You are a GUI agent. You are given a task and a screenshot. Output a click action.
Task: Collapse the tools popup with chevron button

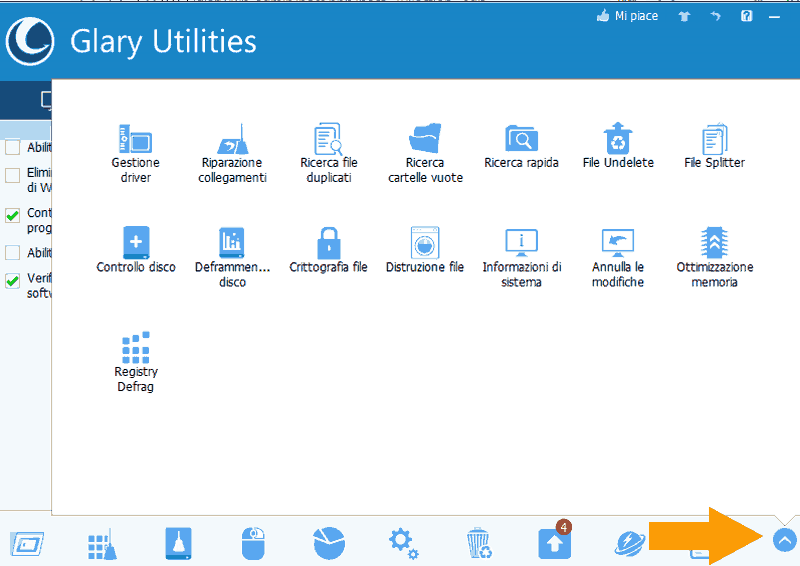point(785,541)
